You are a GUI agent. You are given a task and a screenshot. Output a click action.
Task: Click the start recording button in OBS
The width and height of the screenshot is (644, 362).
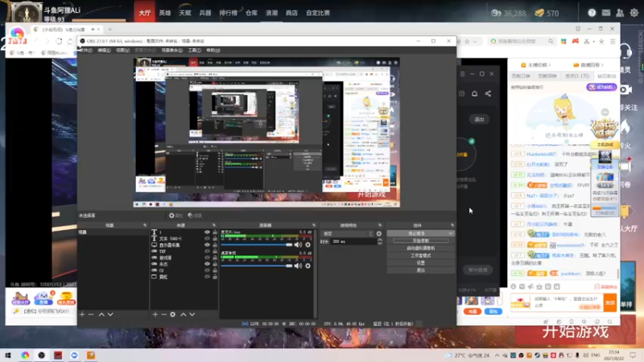click(420, 241)
